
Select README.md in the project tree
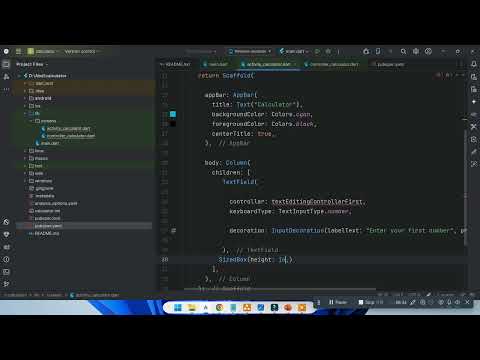point(47,233)
